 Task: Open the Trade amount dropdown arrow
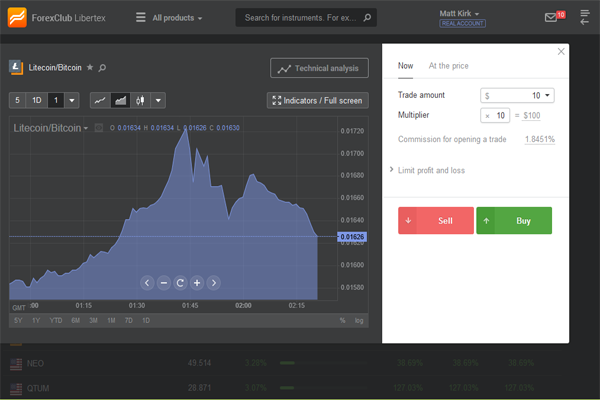[x=547, y=95]
